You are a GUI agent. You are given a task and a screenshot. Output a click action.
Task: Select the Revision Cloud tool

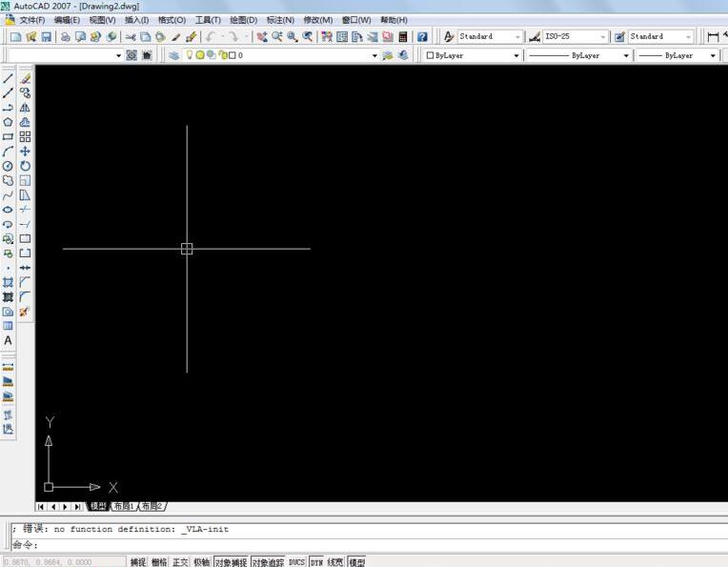coord(8,181)
